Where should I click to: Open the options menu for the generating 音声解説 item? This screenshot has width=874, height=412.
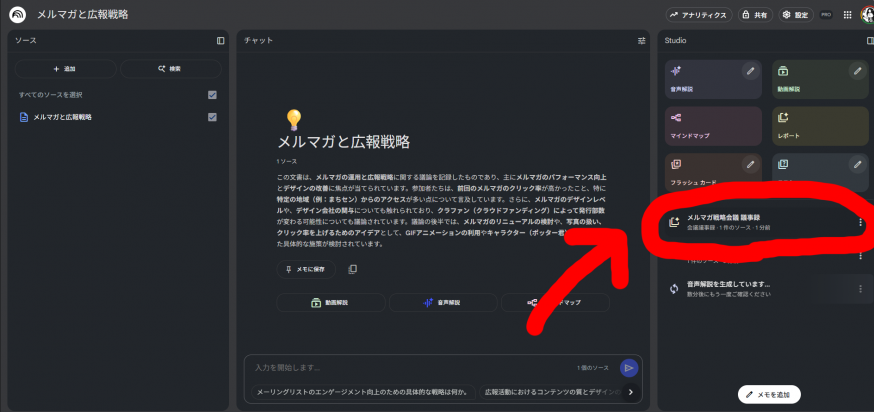click(x=860, y=289)
